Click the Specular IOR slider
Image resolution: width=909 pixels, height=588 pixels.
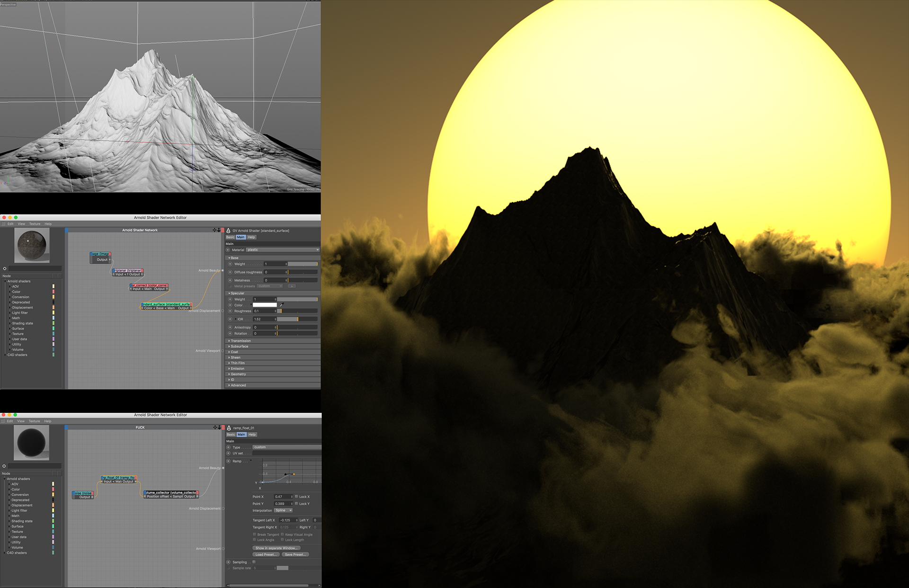click(297, 319)
